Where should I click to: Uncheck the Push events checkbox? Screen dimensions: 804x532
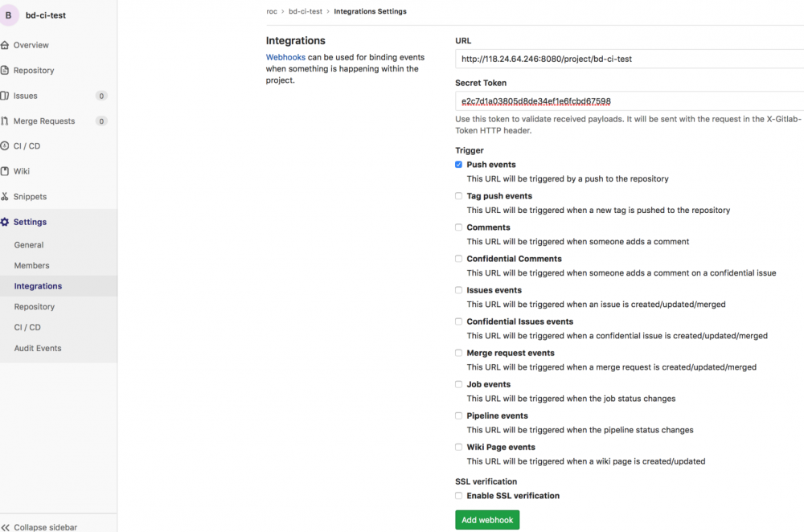click(458, 165)
